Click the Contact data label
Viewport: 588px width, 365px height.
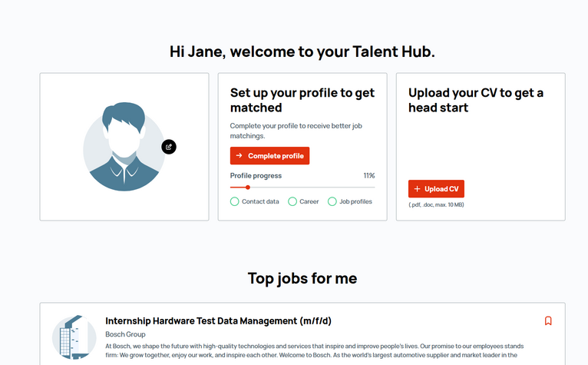click(260, 201)
